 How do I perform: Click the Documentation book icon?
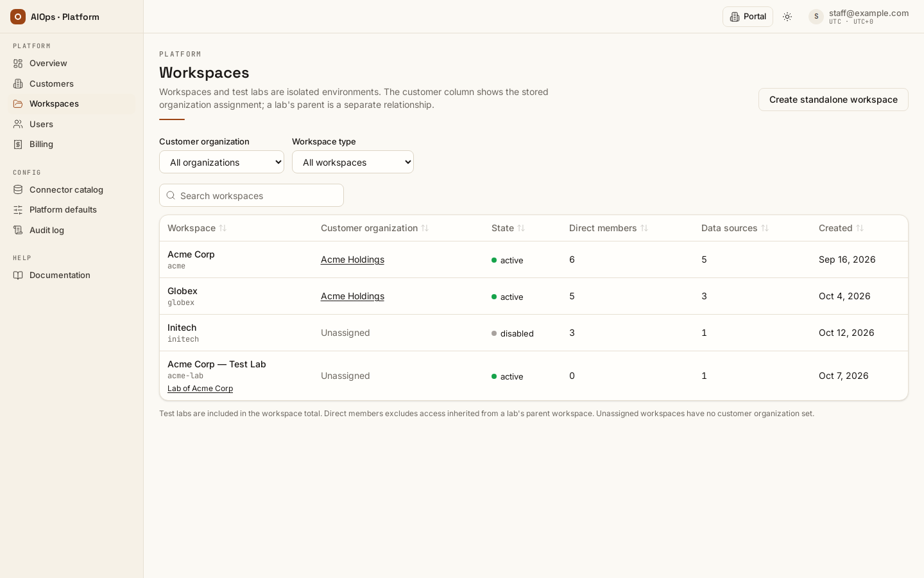(18, 275)
